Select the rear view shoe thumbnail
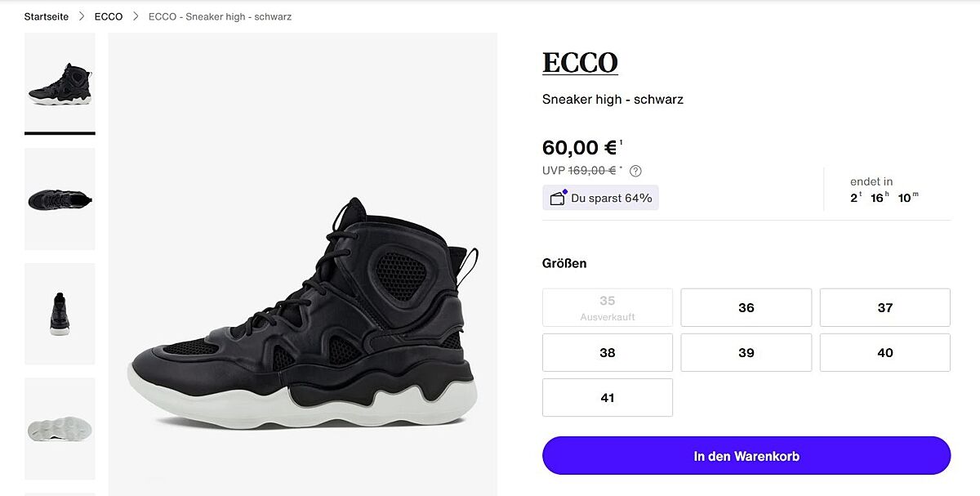The height and width of the screenshot is (496, 980). [x=60, y=314]
